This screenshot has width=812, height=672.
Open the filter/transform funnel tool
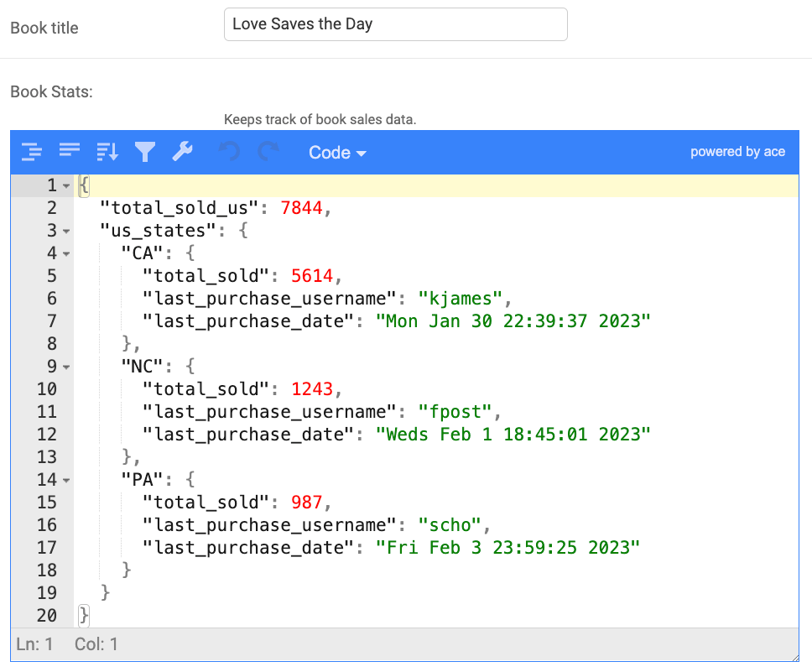point(145,152)
